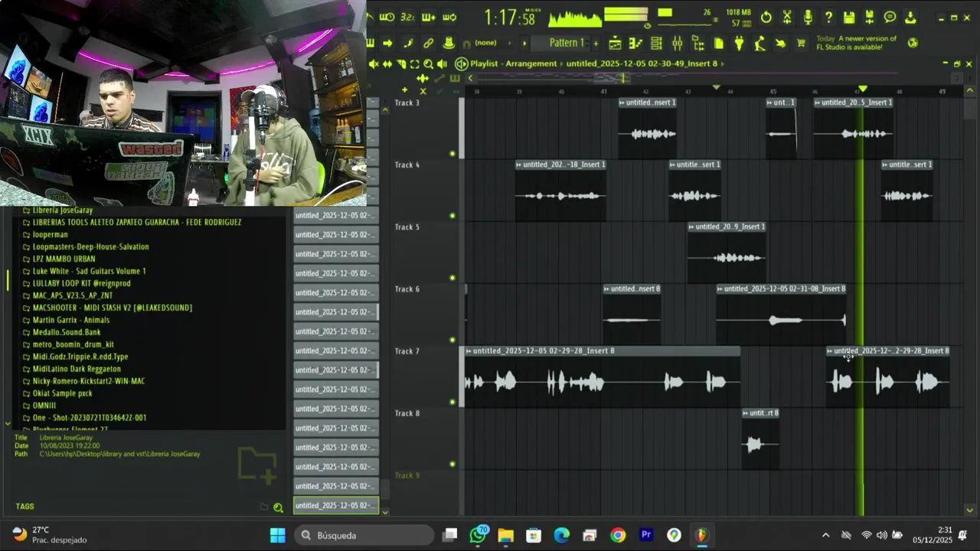This screenshot has width=980, height=551.
Task: Select OMNIII folder in browser
Action: coord(44,406)
